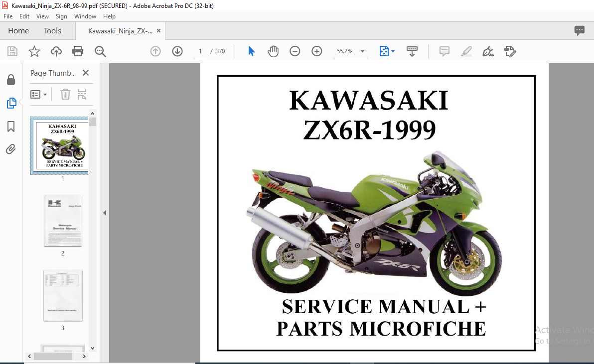
Task: Click the page number input field
Action: coord(200,51)
